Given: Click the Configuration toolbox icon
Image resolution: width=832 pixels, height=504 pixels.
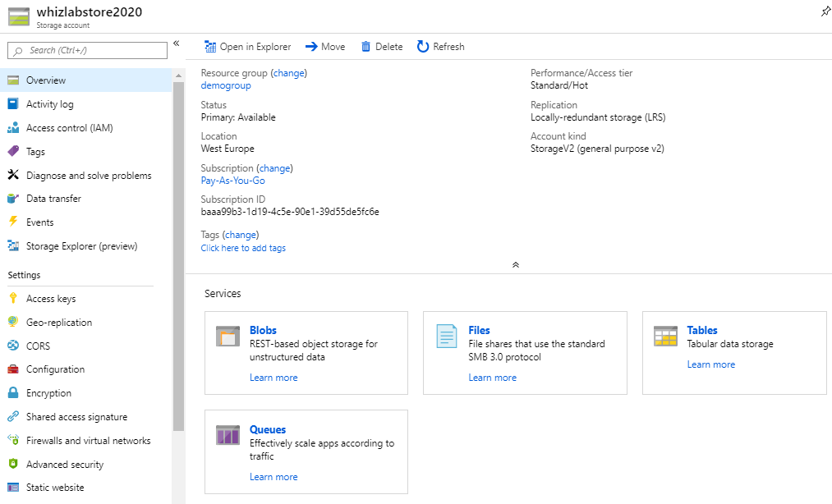Looking at the screenshot, I should [x=13, y=369].
